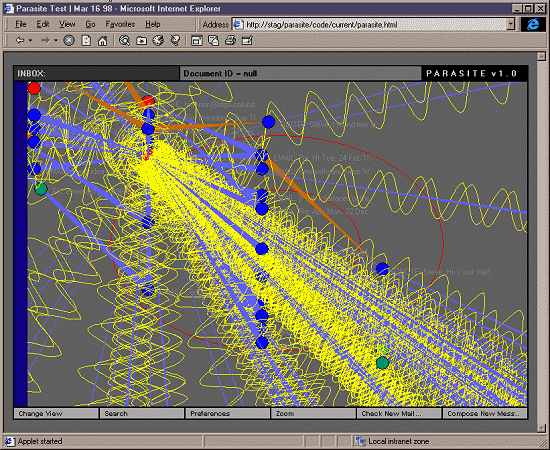Click the Internet Explorer logo

(x=533, y=24)
